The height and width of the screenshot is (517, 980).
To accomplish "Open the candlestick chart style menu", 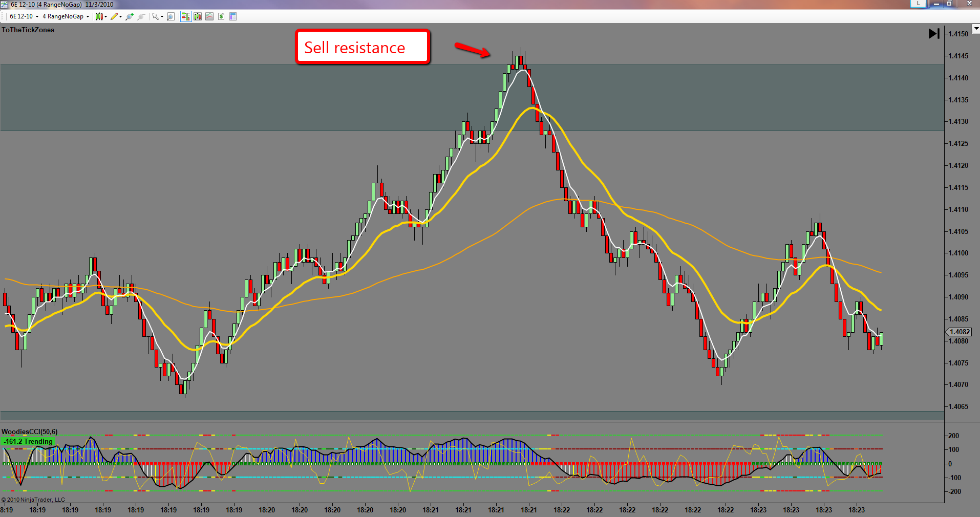I will [101, 16].
